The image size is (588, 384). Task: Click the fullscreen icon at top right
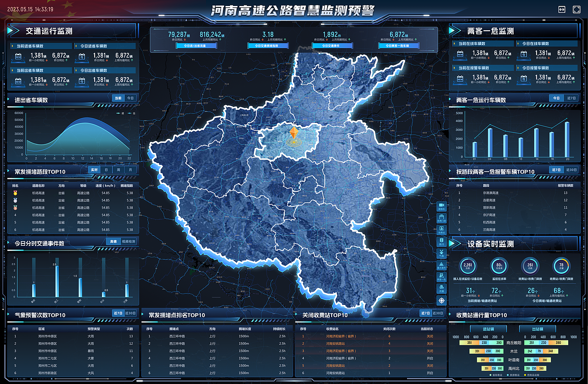pos(576,8)
